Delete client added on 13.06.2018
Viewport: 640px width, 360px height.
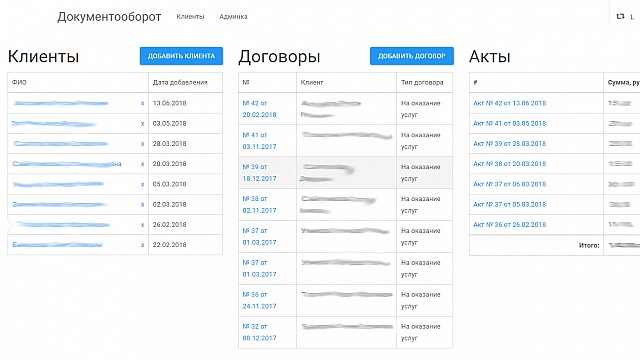[x=142, y=104]
